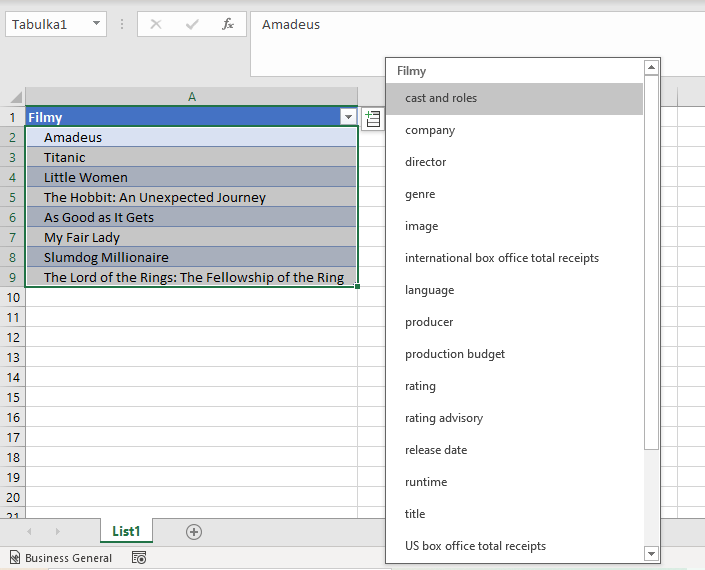Click the add column data icon beside Filmy

372,119
